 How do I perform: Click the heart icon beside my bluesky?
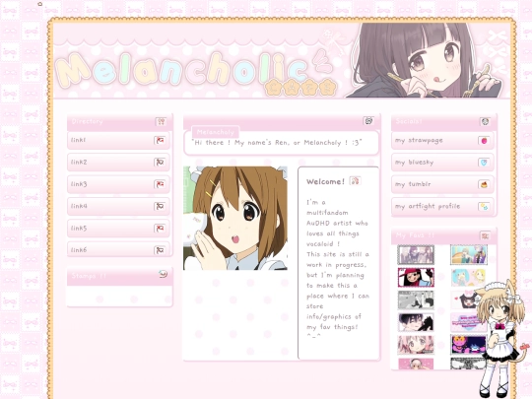tap(484, 163)
